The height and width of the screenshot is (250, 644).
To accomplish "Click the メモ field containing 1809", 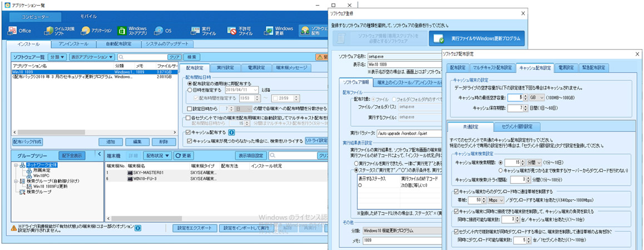I will pos(402,240).
